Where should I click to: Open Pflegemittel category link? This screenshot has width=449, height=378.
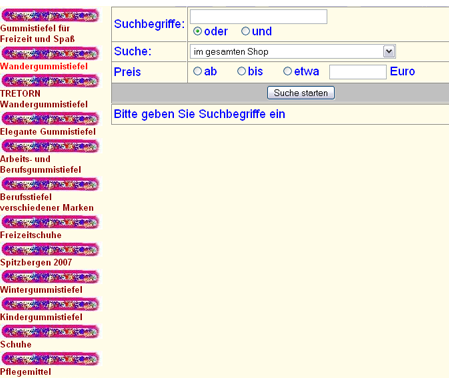point(26,372)
